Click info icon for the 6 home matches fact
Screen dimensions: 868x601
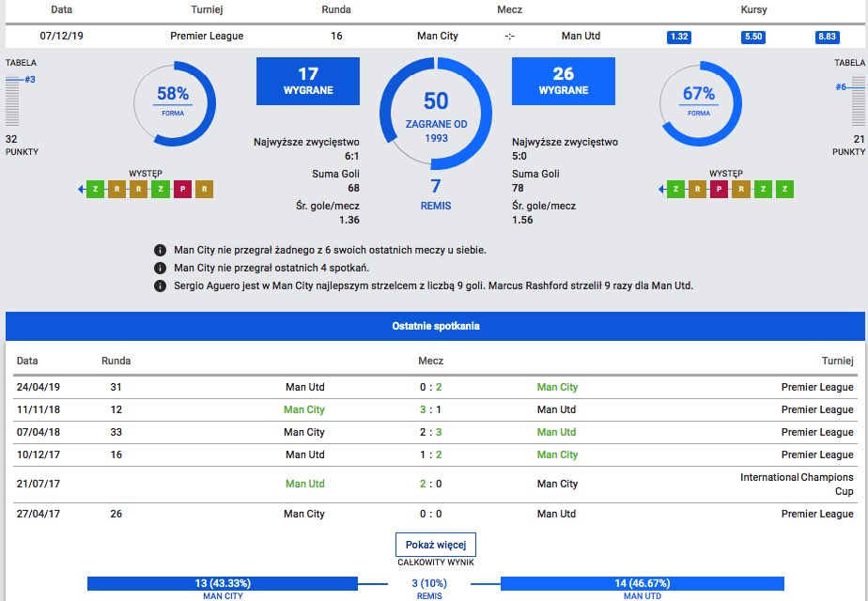click(161, 251)
